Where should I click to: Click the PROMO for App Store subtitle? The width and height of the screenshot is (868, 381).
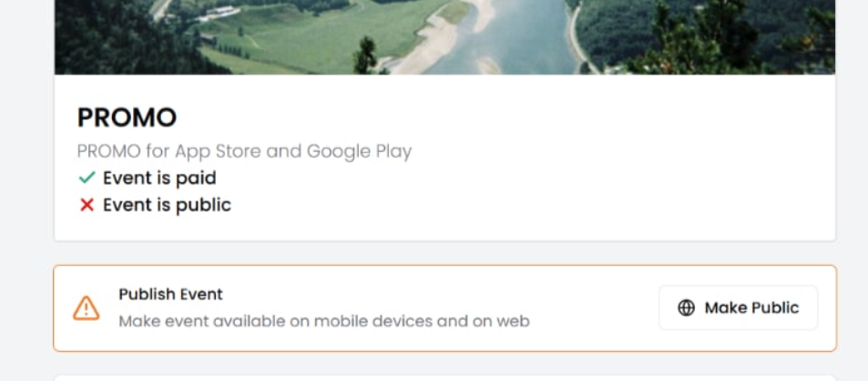[243, 151]
